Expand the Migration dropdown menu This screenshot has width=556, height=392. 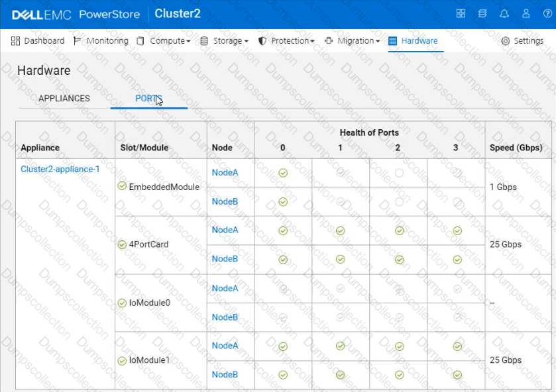pos(352,41)
